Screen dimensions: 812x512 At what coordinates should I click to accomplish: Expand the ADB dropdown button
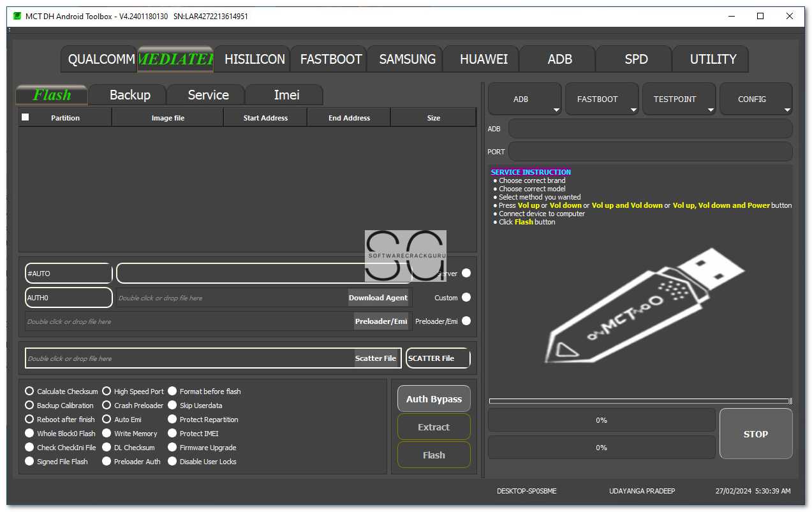coord(525,99)
